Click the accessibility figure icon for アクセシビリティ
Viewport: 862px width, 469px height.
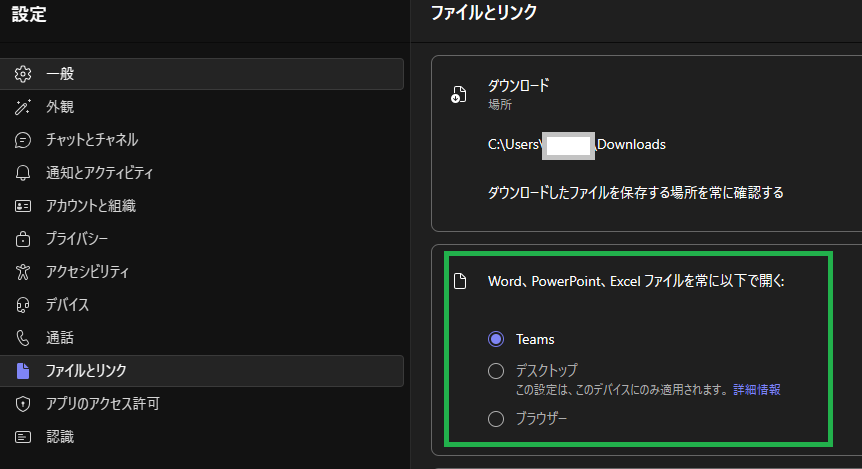[23, 272]
